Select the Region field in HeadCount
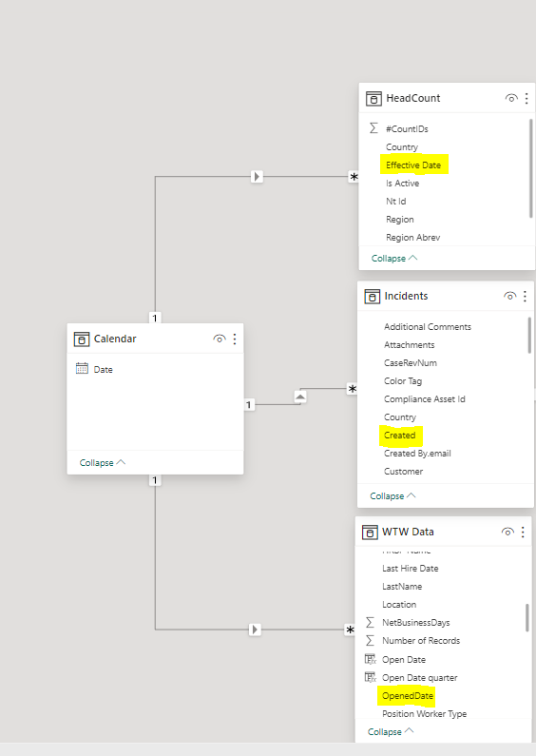Viewport: 536px width, 756px height. pos(399,220)
